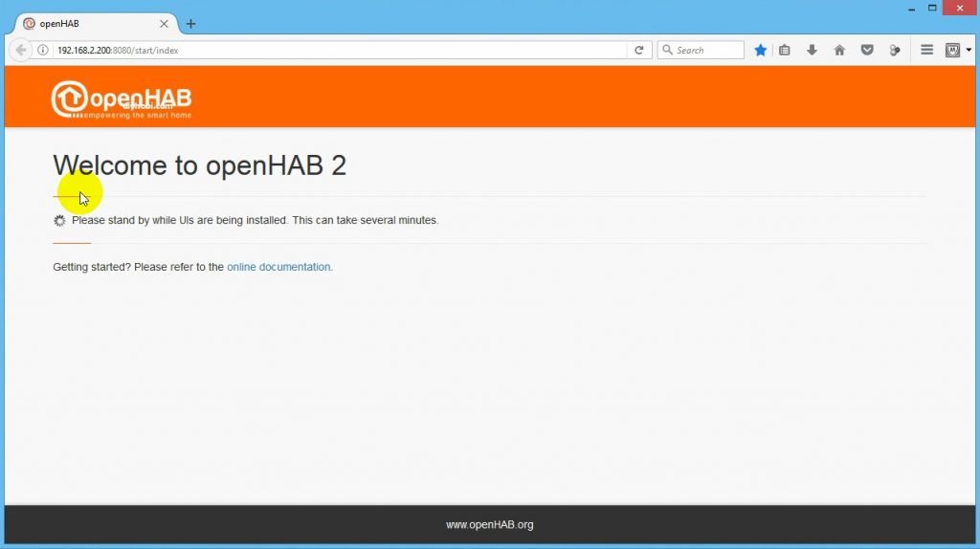Reload the page with the refresh icon
This screenshot has width=980, height=549.
[x=638, y=50]
